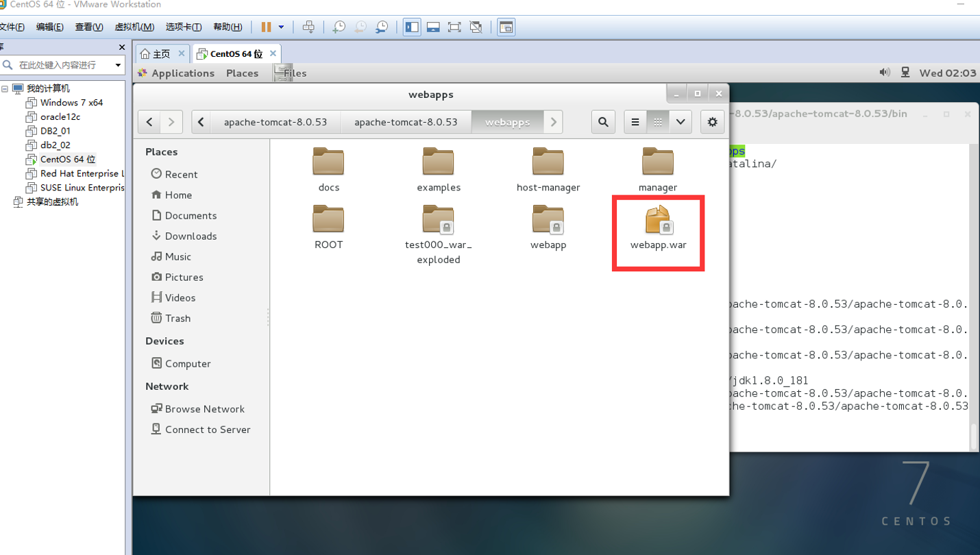Open Trash in the sidebar
This screenshot has height=555, width=980.
point(171,318)
